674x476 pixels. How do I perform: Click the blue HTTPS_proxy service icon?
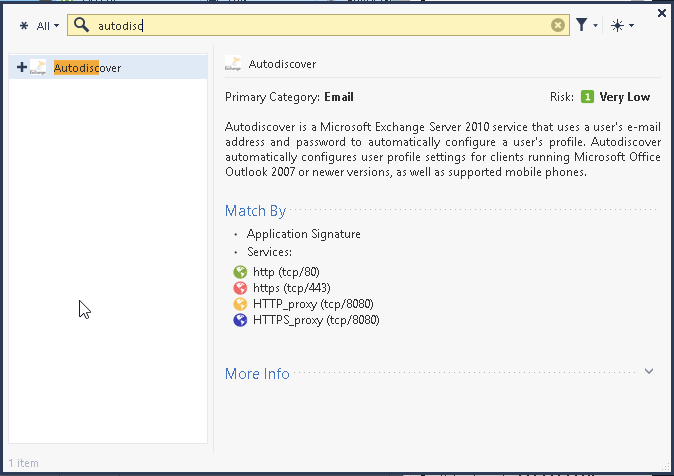pyautogui.click(x=240, y=320)
